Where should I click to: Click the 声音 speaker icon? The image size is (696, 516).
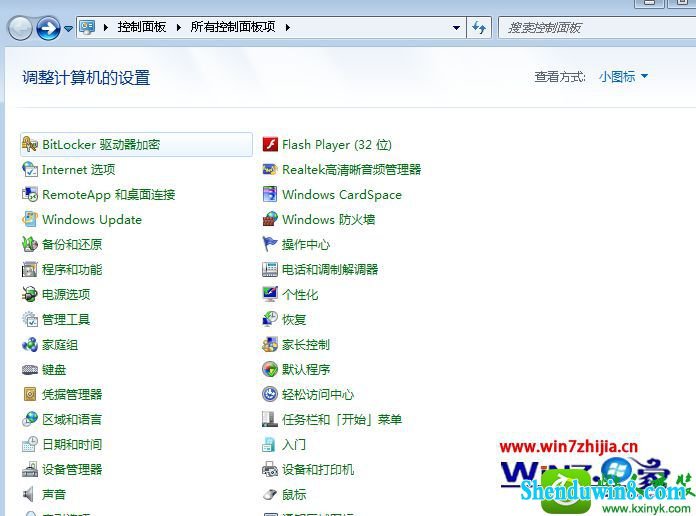tap(29, 494)
